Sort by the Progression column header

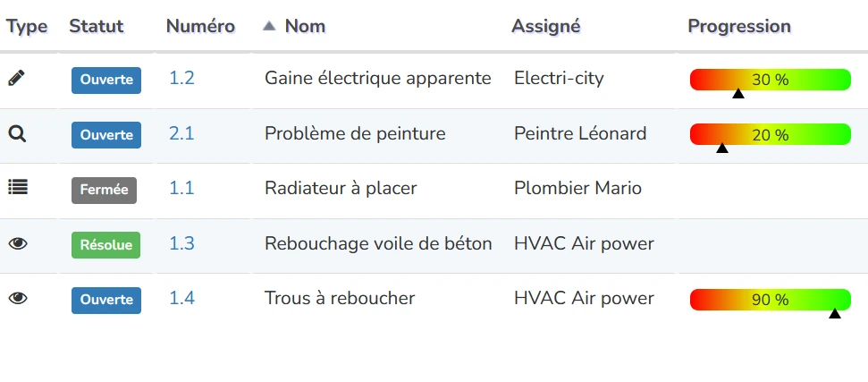pyautogui.click(x=739, y=26)
